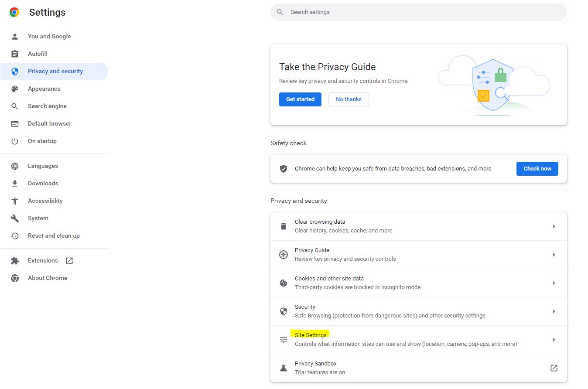Expand Clear browsing data arrow
This screenshot has width=588, height=389.
click(x=554, y=226)
